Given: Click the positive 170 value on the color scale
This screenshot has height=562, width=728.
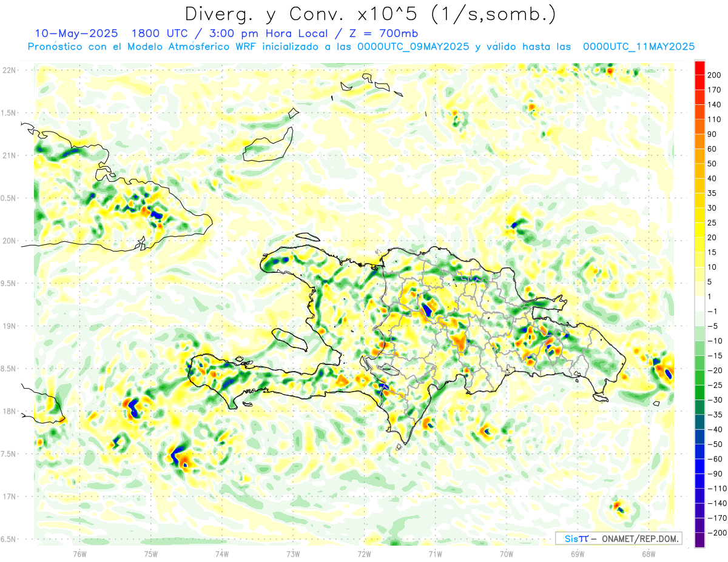Looking at the screenshot, I should point(714,90).
